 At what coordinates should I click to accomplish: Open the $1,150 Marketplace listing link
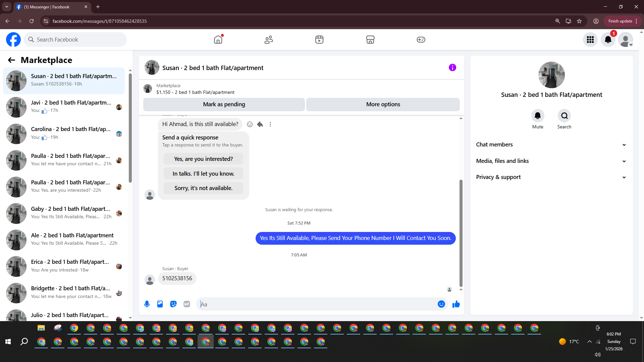[195, 92]
